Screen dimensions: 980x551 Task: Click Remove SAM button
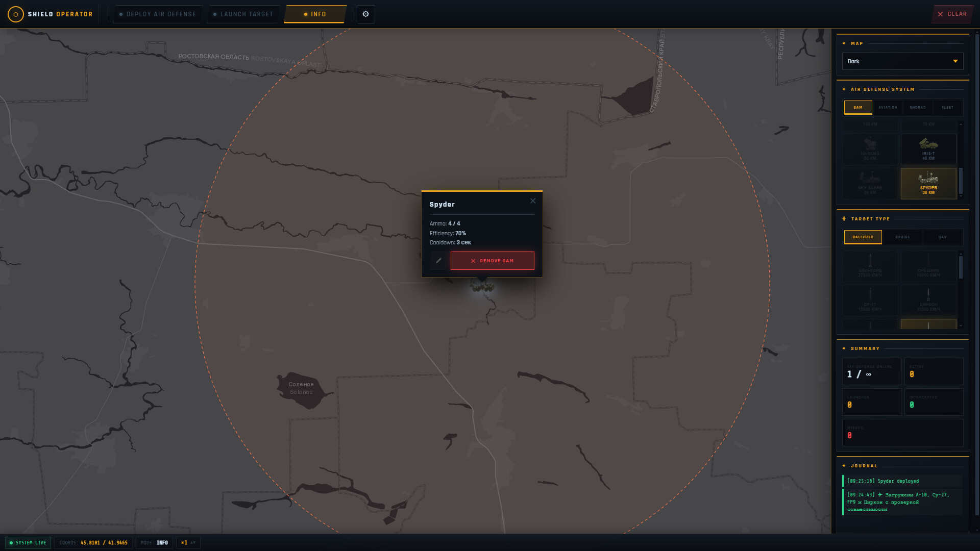(x=492, y=261)
